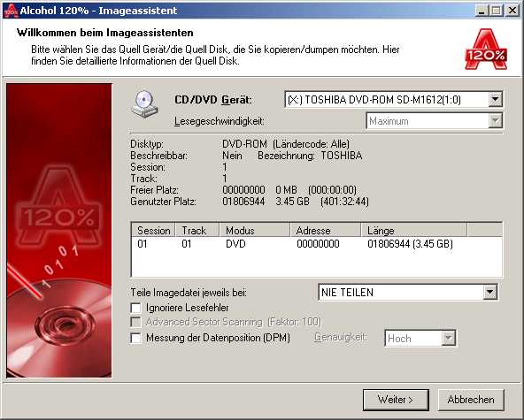The width and height of the screenshot is (524, 420).
Task: Click Freier Platz 0 MB value
Action: (x=286, y=190)
